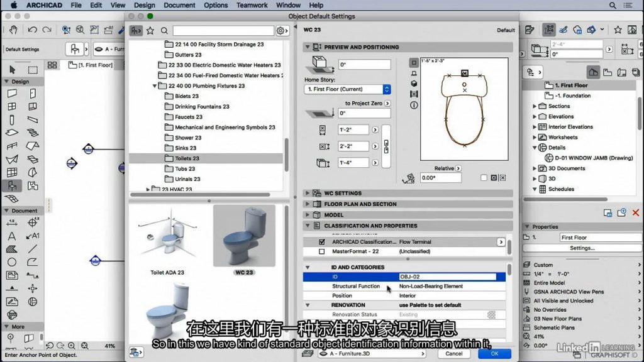
Task: Open the Window menu
Action: click(288, 5)
